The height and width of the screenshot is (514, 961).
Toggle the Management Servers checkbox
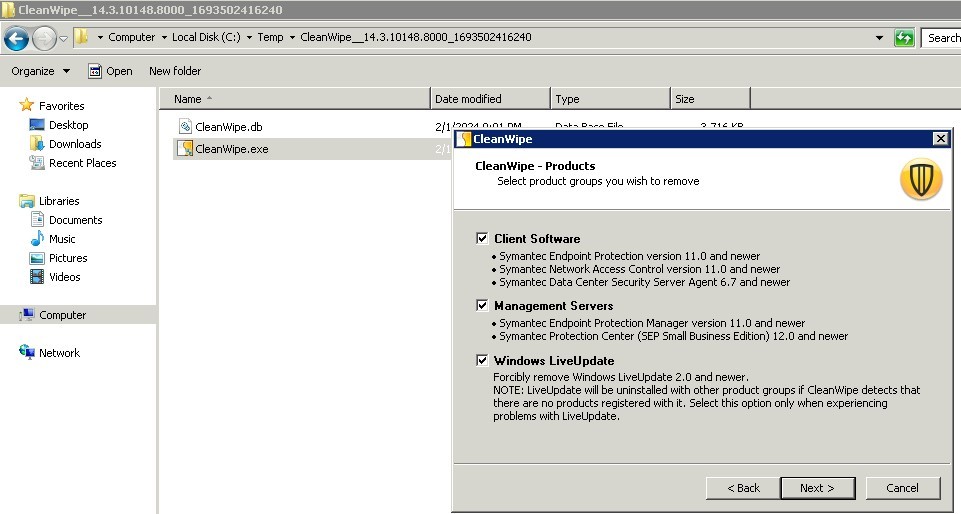[483, 306]
